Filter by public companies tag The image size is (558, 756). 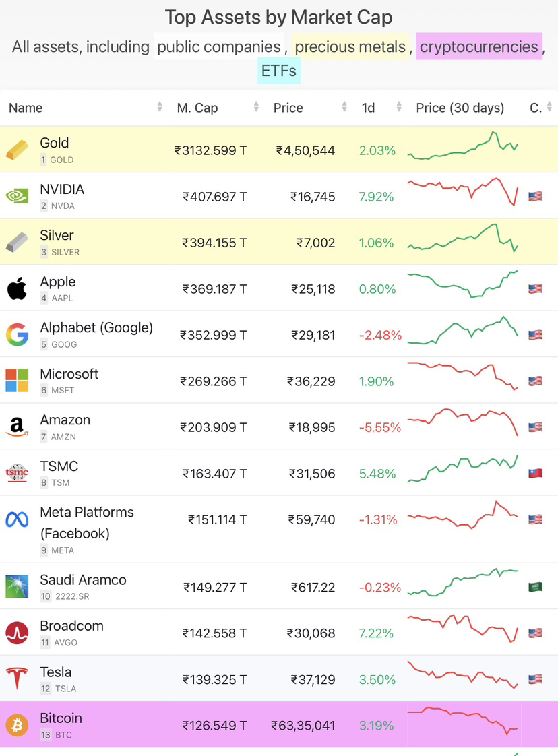click(x=219, y=46)
